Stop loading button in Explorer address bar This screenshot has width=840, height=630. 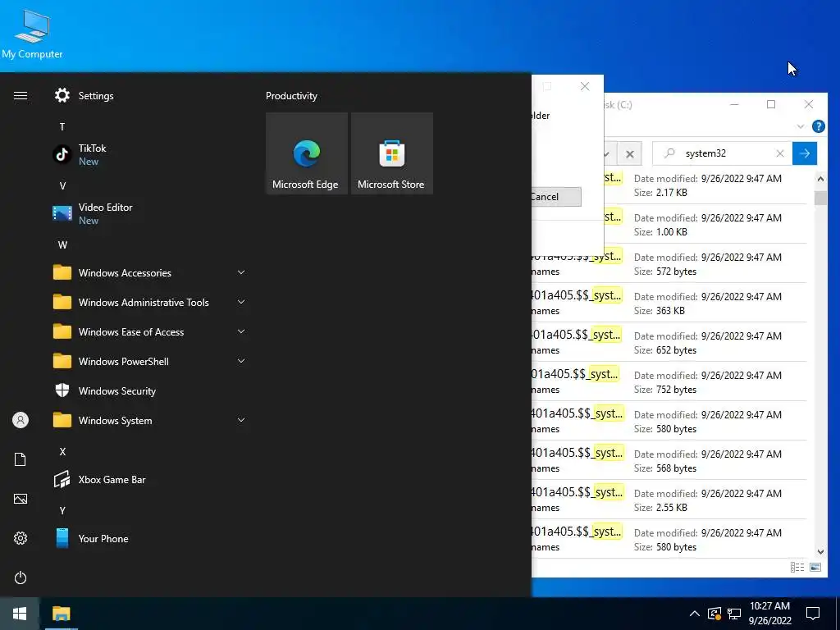coord(629,154)
